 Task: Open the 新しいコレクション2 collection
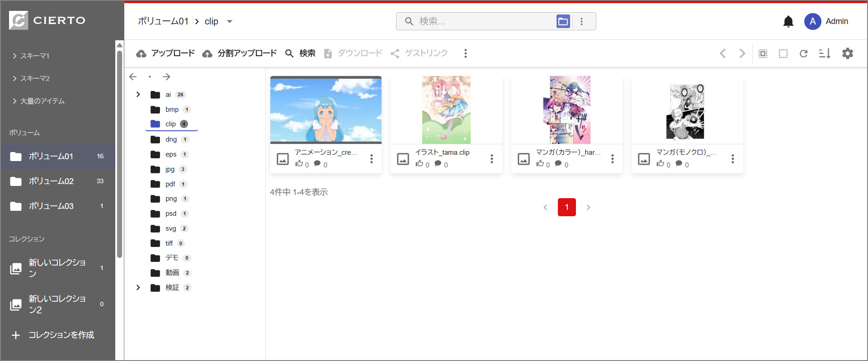click(57, 304)
